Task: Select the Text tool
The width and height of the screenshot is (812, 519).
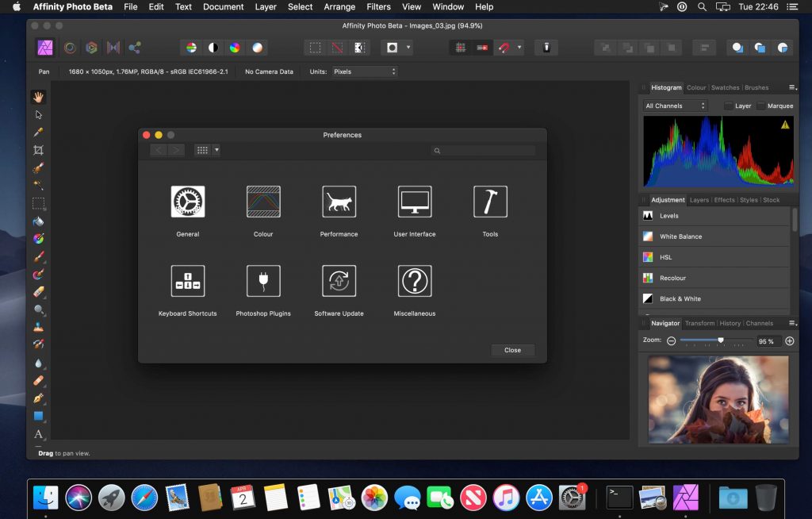Action: pos(39,434)
